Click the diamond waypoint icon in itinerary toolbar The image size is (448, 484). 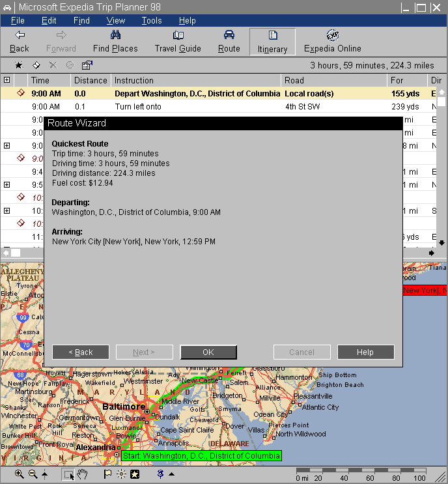36,65
